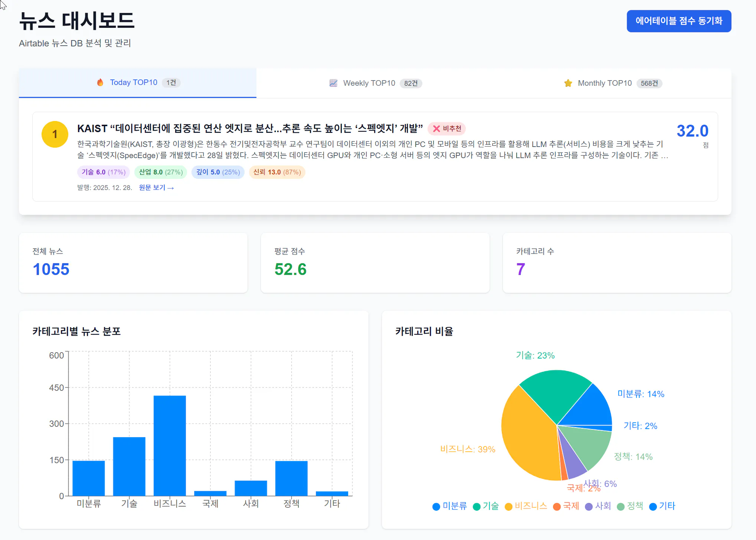756x540 pixels.
Task: Click the flame icon on Today TOP10 tab
Action: point(100,82)
